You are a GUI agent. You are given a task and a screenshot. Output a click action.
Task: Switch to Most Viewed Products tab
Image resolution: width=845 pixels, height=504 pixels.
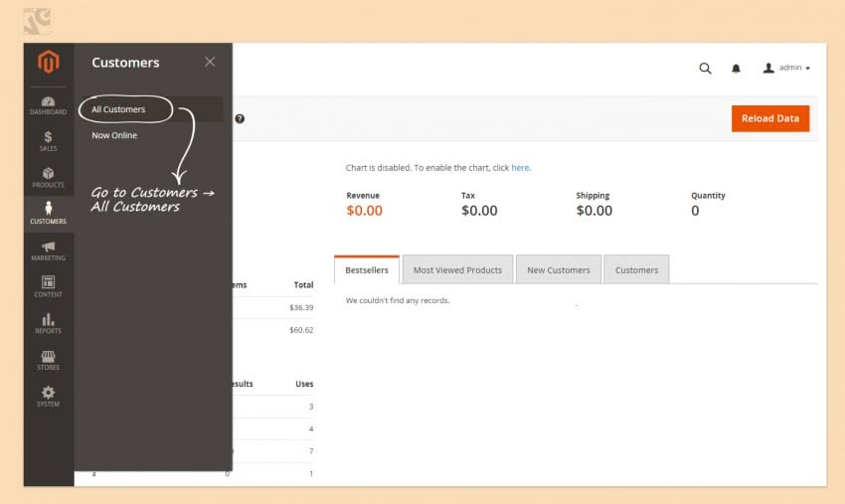click(x=457, y=269)
